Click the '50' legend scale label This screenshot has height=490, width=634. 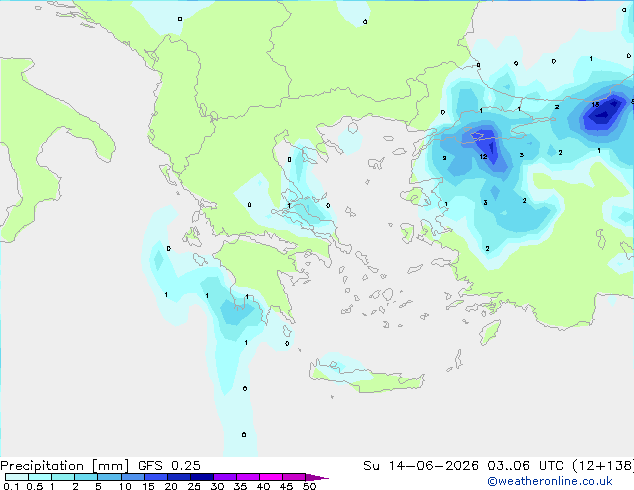click(x=309, y=486)
